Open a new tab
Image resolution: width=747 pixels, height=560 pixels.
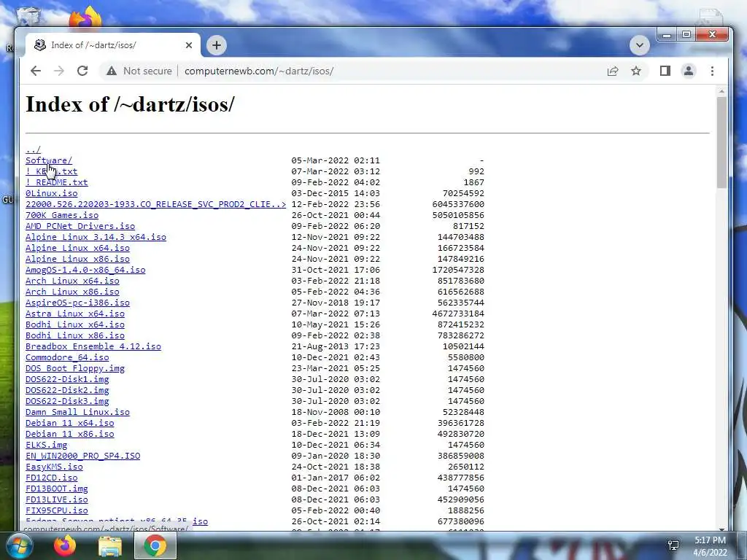tap(216, 45)
